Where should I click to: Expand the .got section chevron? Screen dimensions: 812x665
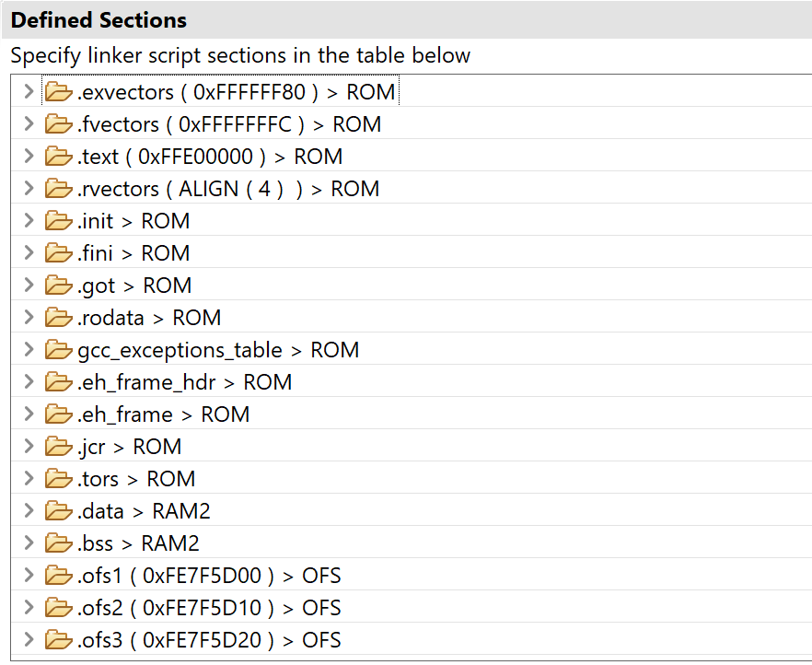coord(29,285)
